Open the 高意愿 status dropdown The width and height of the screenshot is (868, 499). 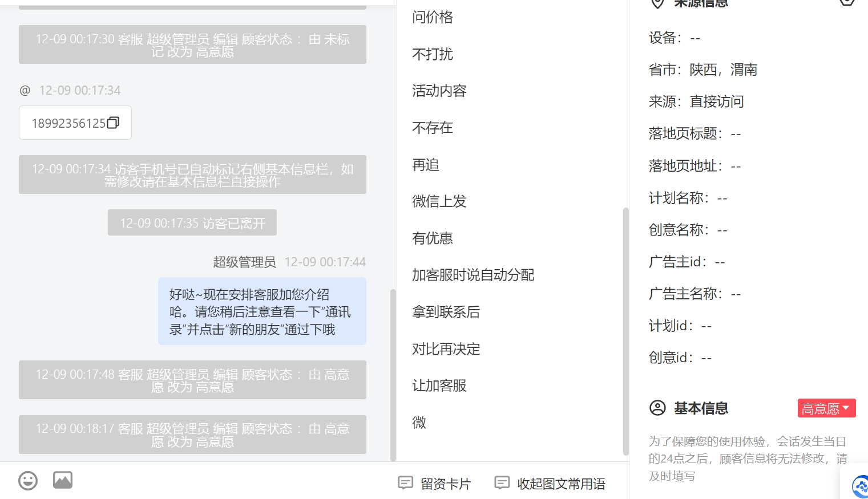pos(826,408)
